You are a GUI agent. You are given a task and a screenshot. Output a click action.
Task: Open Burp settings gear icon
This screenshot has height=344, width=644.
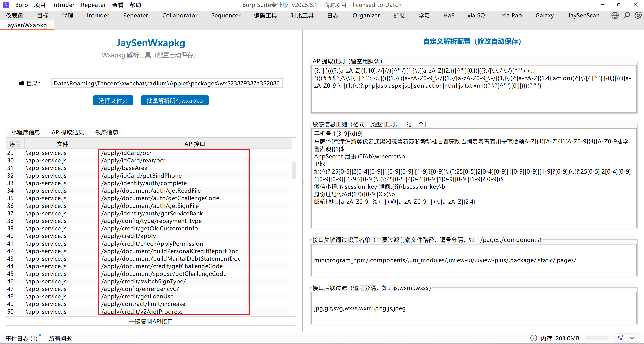pyautogui.click(x=638, y=16)
